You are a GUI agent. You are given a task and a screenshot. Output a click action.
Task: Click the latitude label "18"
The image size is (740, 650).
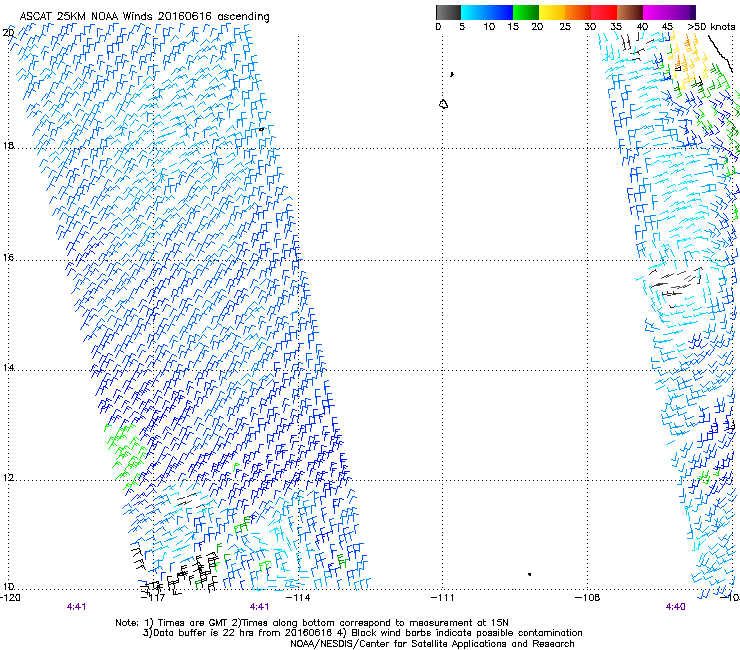[8, 145]
